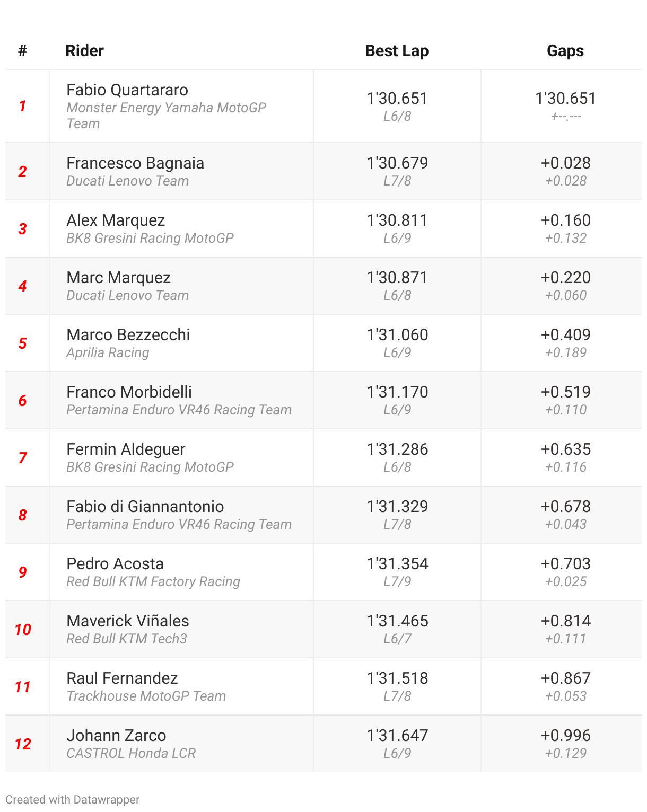Click the Best Lap column header
Viewport: 647px width, 812px height.
point(397,51)
